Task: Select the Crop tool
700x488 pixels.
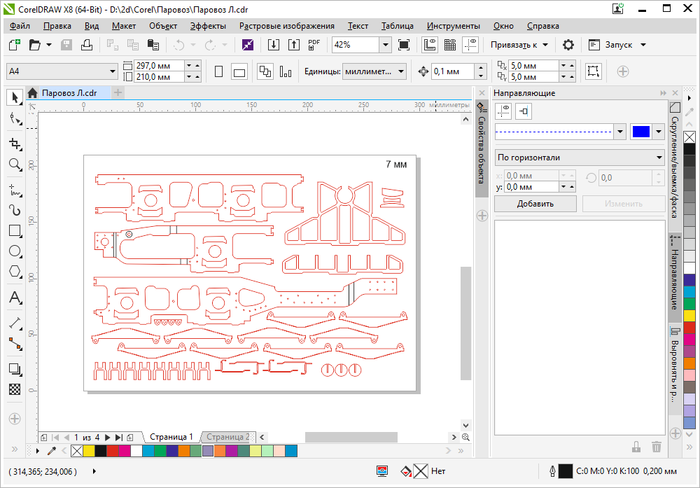Action: pyautogui.click(x=15, y=142)
